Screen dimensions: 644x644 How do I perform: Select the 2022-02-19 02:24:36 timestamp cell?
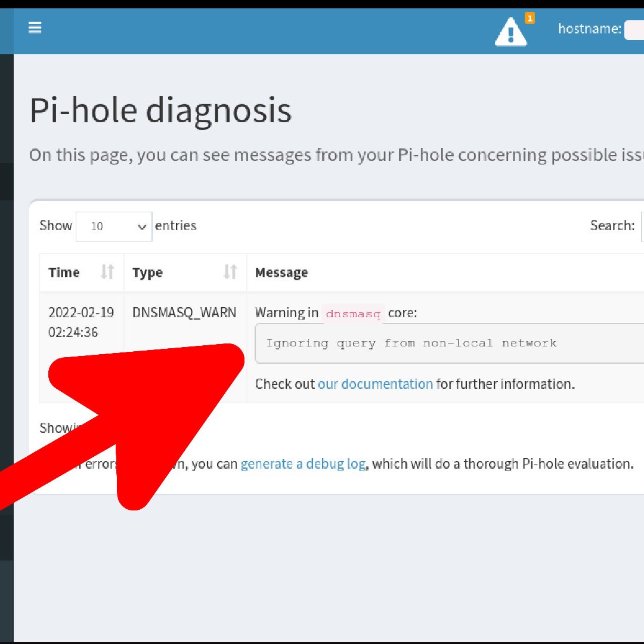[81, 322]
